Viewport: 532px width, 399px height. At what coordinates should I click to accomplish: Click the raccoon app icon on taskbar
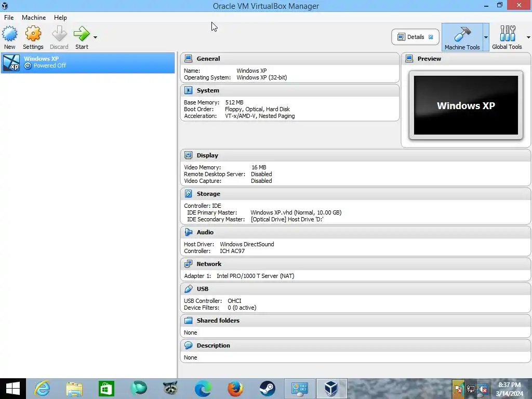coord(170,389)
